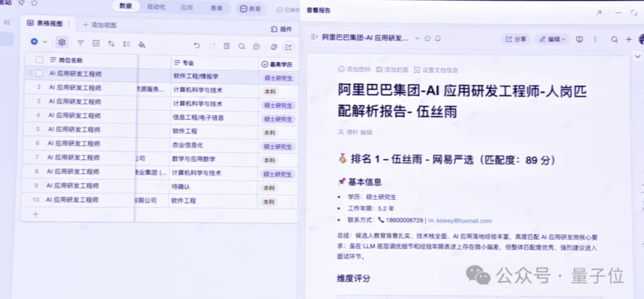
Task: Click the 插件 plugin button
Action: [x=281, y=29]
